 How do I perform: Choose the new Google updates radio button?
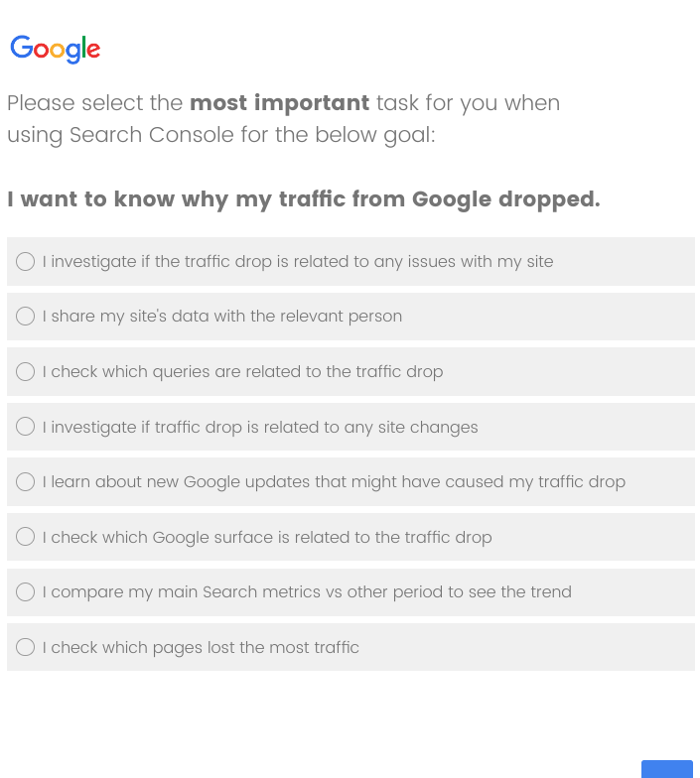26,482
